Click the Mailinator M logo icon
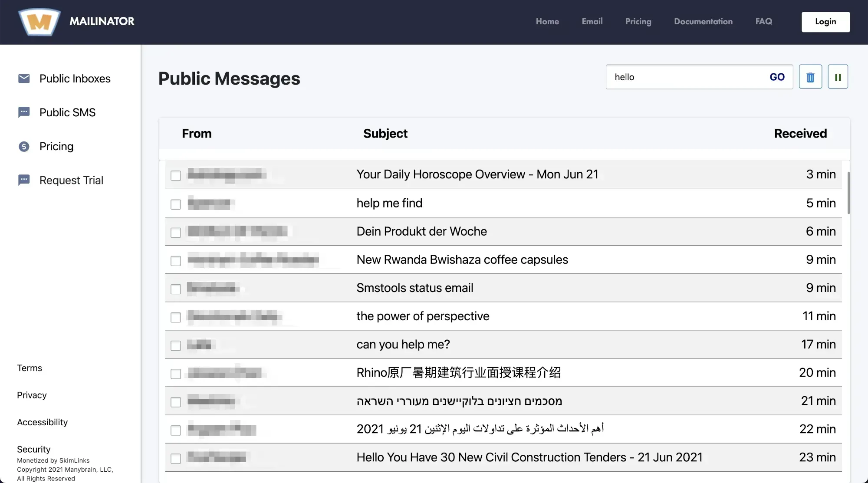The width and height of the screenshot is (868, 483). [39, 22]
